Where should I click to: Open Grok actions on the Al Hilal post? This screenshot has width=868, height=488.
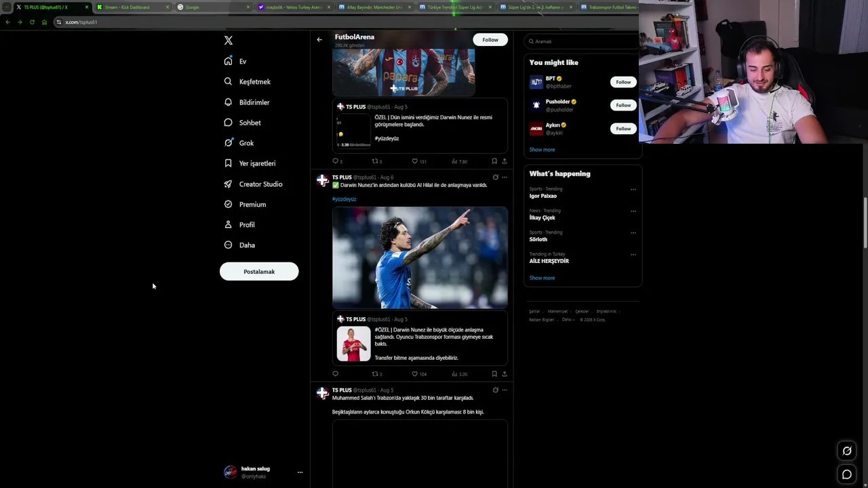[495, 178]
